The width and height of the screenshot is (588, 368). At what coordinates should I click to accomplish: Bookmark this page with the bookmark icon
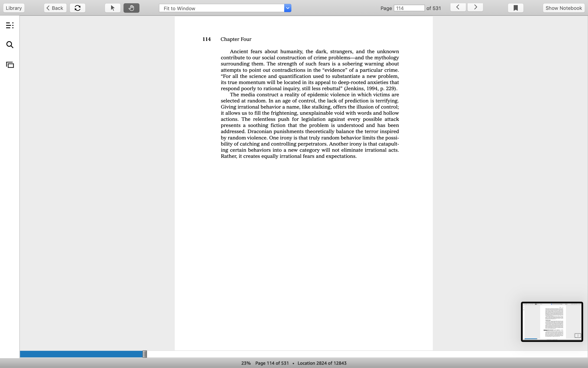click(516, 8)
